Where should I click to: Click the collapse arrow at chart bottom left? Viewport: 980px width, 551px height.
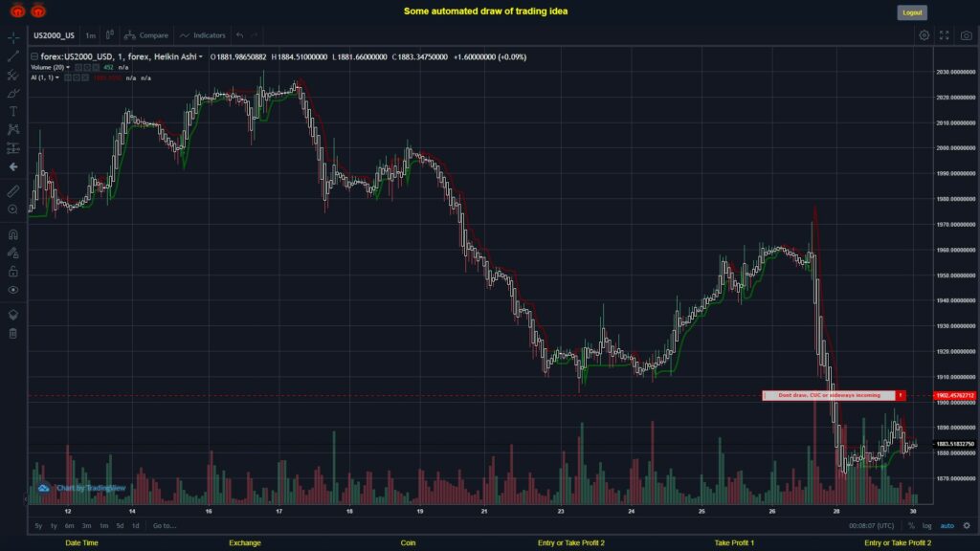tap(26, 499)
